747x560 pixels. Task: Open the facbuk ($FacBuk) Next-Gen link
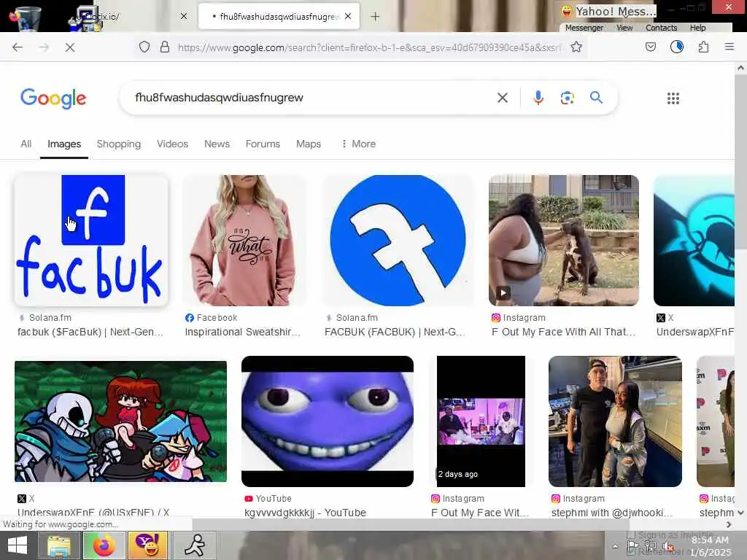tap(90, 332)
